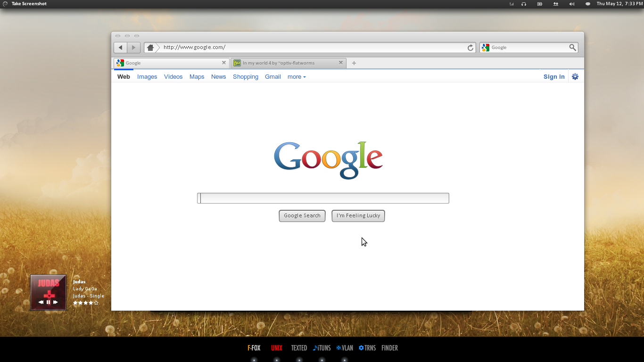Skip to previous track on Judas widget

(x=41, y=302)
